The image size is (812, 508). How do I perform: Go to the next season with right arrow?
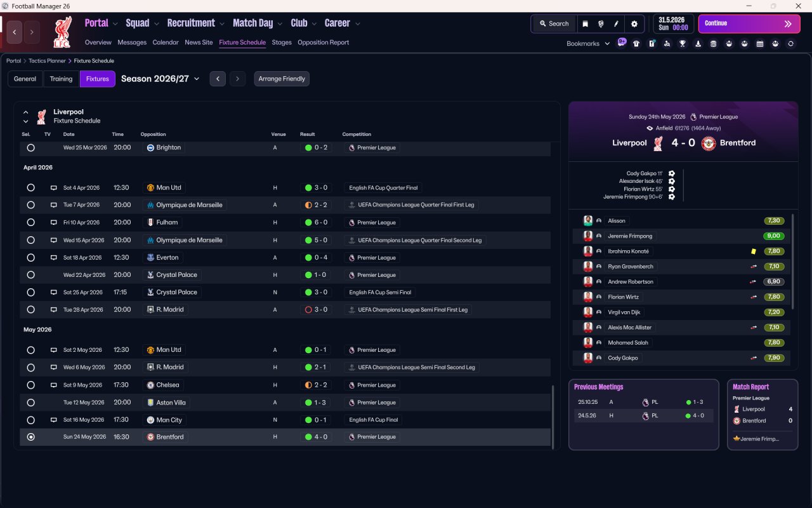click(x=237, y=79)
